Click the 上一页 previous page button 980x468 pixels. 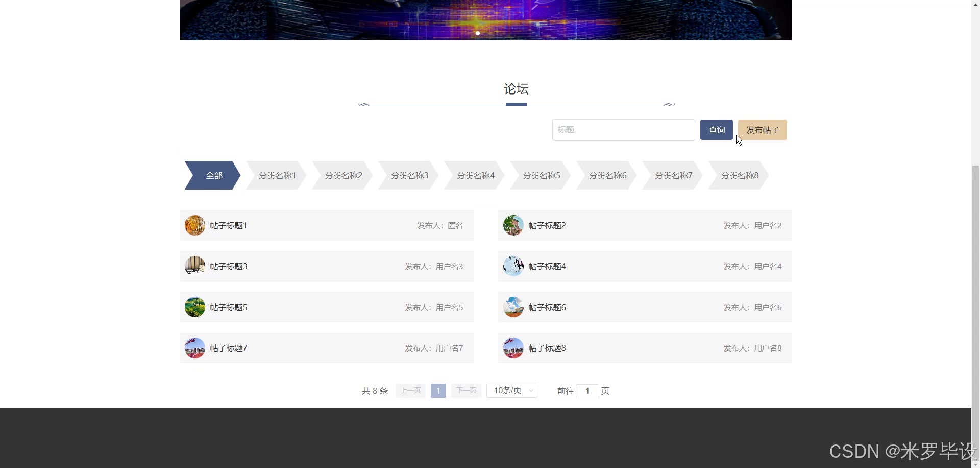point(410,391)
